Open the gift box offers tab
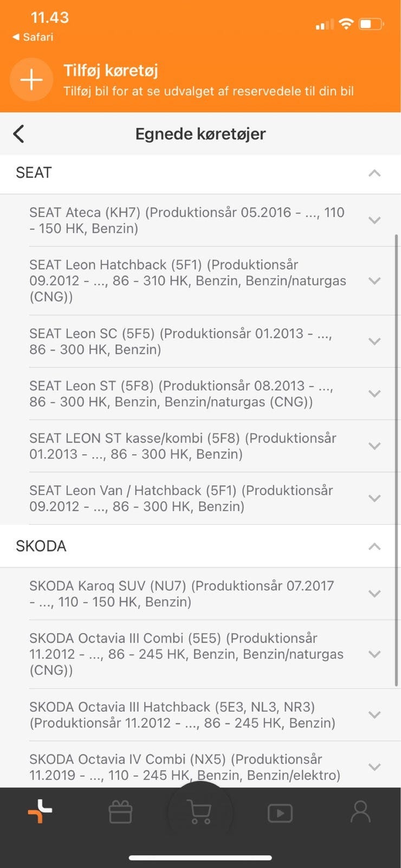The width and height of the screenshot is (401, 868). pos(120,812)
